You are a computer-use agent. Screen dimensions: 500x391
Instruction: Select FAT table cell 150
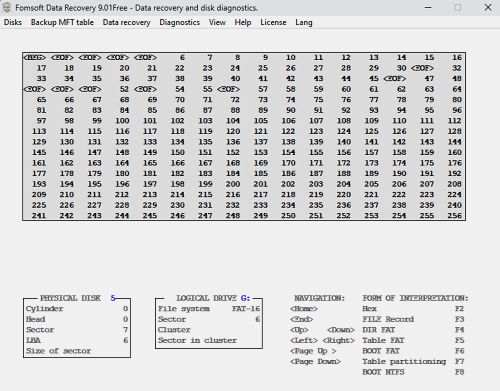coord(178,152)
